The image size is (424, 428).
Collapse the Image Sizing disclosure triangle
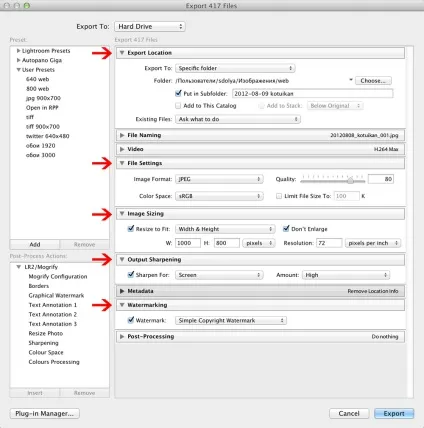(x=122, y=213)
